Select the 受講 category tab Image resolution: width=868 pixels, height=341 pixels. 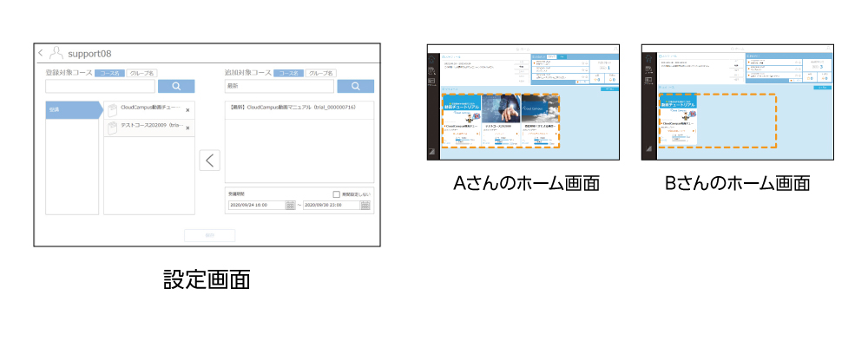point(74,109)
